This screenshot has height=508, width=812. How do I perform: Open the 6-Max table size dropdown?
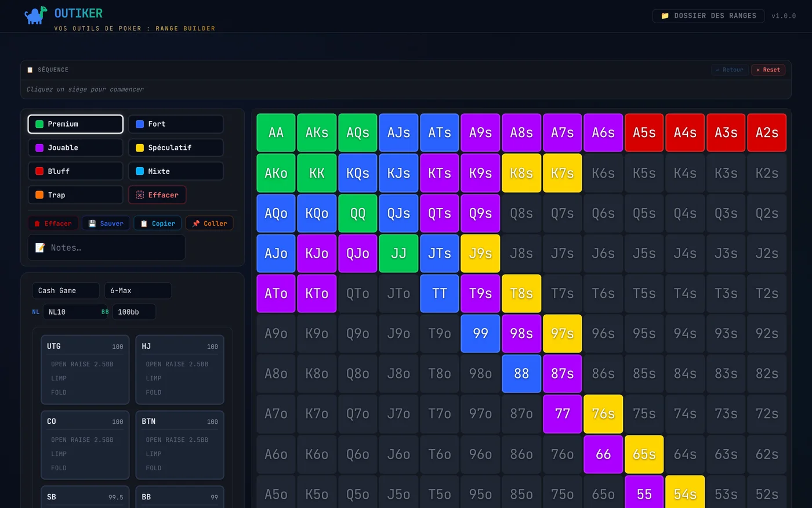coord(137,290)
